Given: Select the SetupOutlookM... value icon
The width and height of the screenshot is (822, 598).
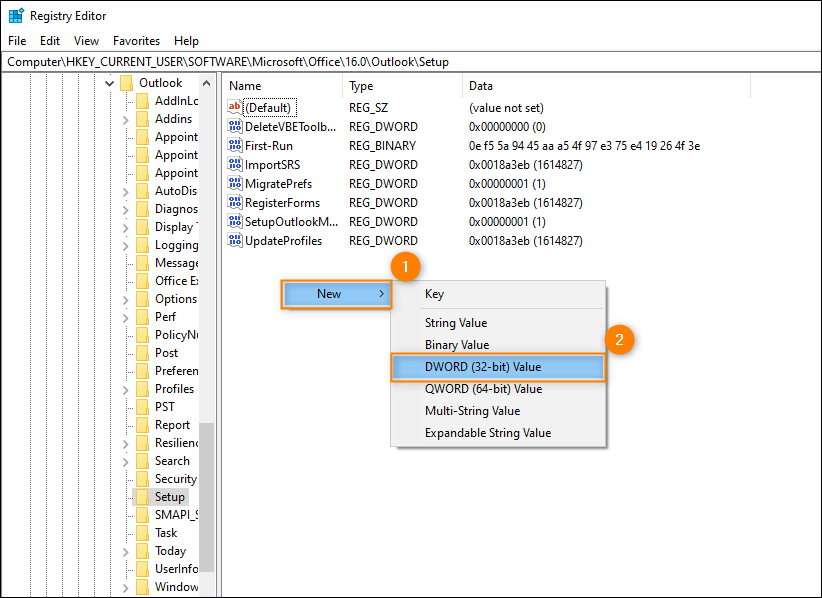Looking at the screenshot, I should (x=234, y=222).
